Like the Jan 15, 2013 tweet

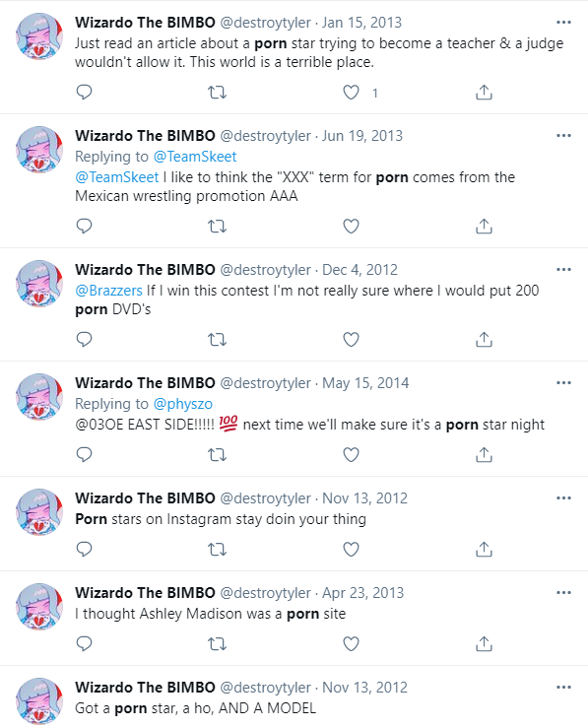[x=351, y=93]
